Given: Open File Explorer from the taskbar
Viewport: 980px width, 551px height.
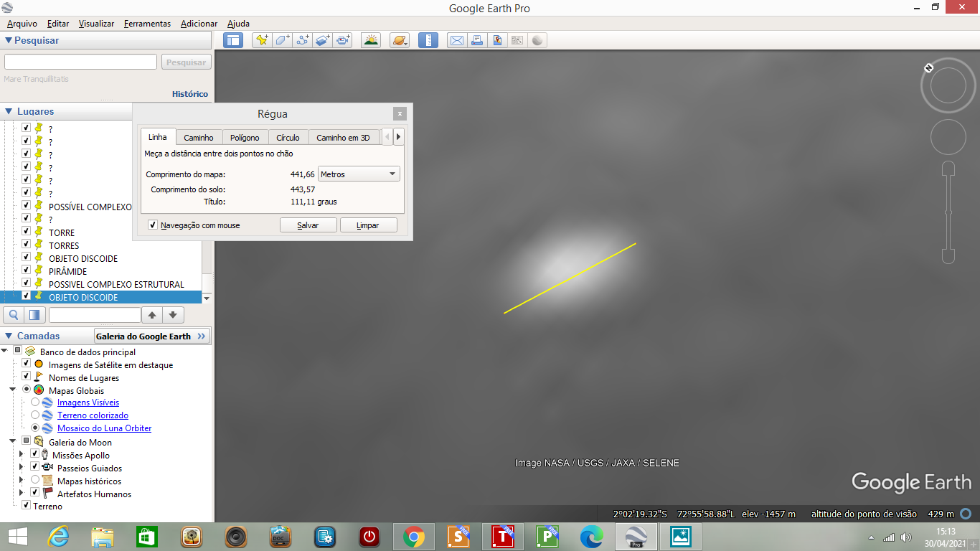Looking at the screenshot, I should (102, 536).
